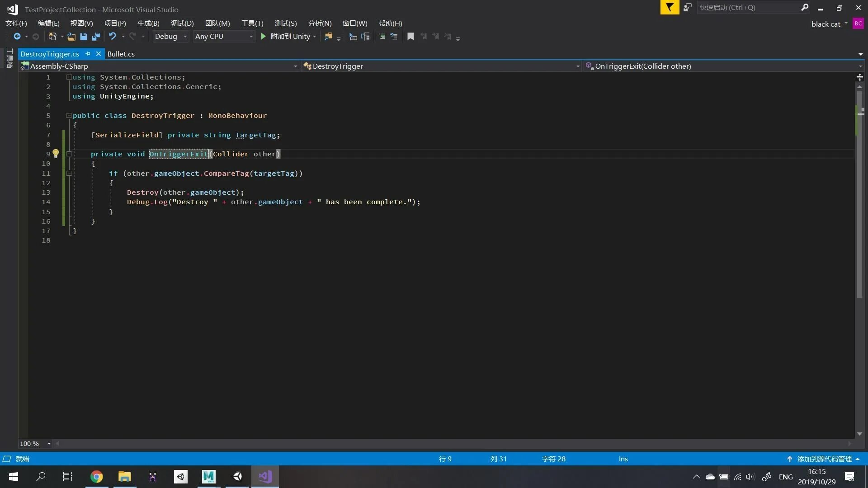The image size is (868, 488).
Task: Toggle a bookmark with the bookmark icon
Action: click(410, 36)
